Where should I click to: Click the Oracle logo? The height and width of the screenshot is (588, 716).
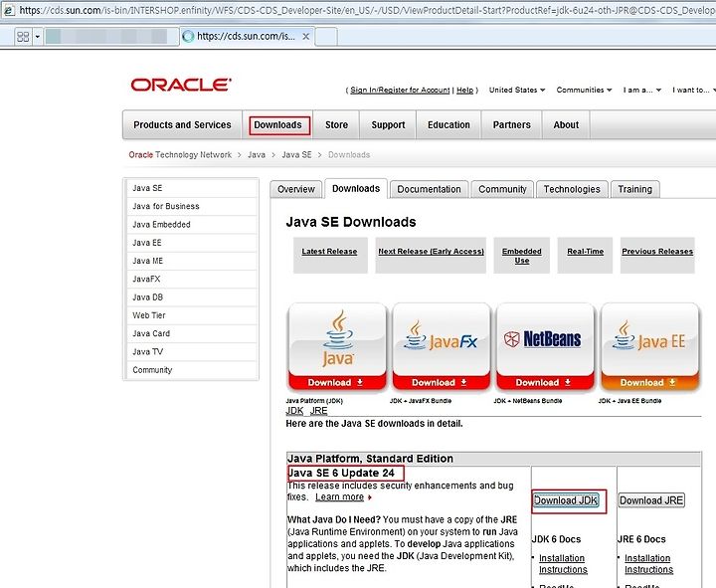(x=181, y=85)
